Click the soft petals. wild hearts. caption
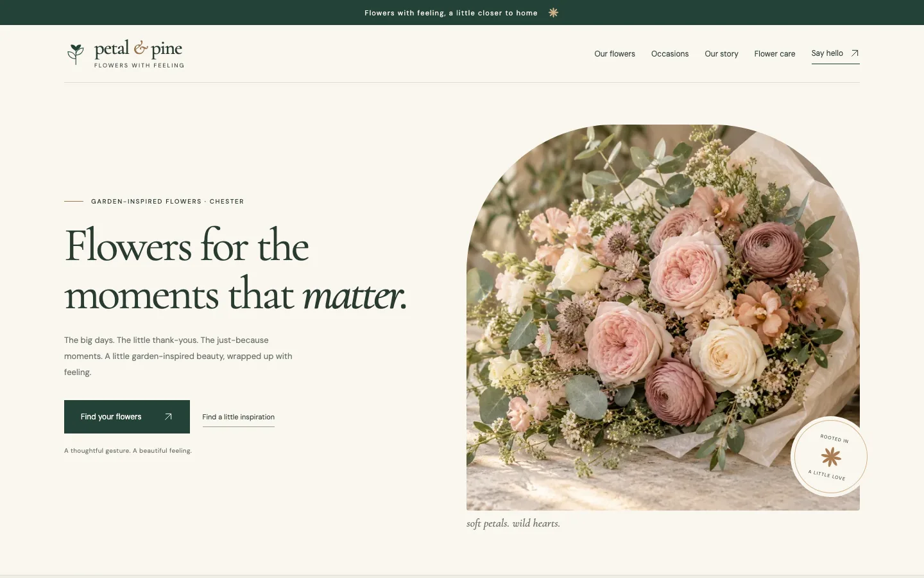Viewport: 924px width, 578px height. [513, 523]
